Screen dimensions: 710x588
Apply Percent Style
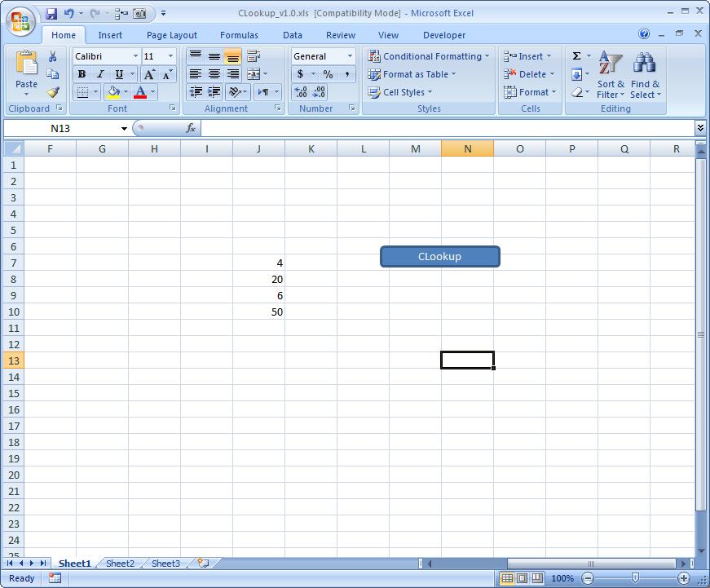(x=328, y=74)
